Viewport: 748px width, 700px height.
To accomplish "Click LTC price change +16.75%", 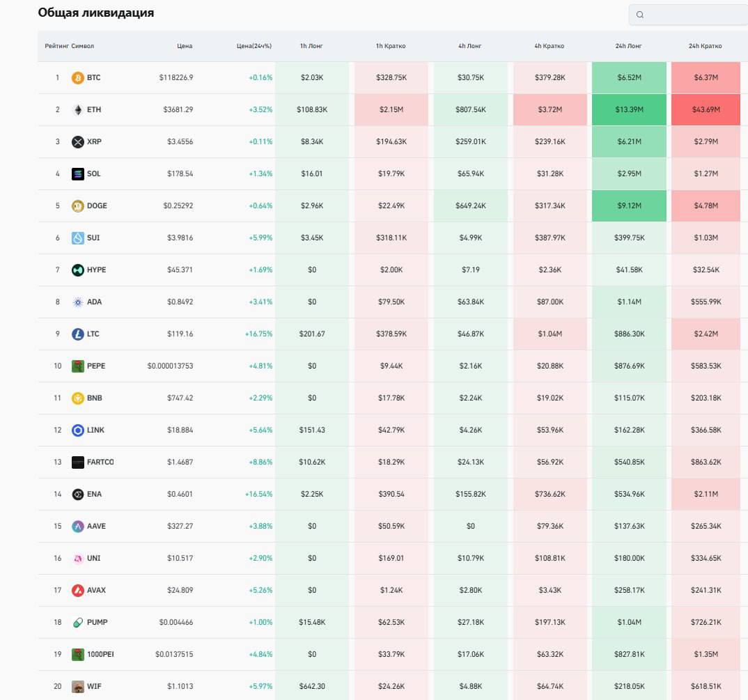I will (258, 334).
